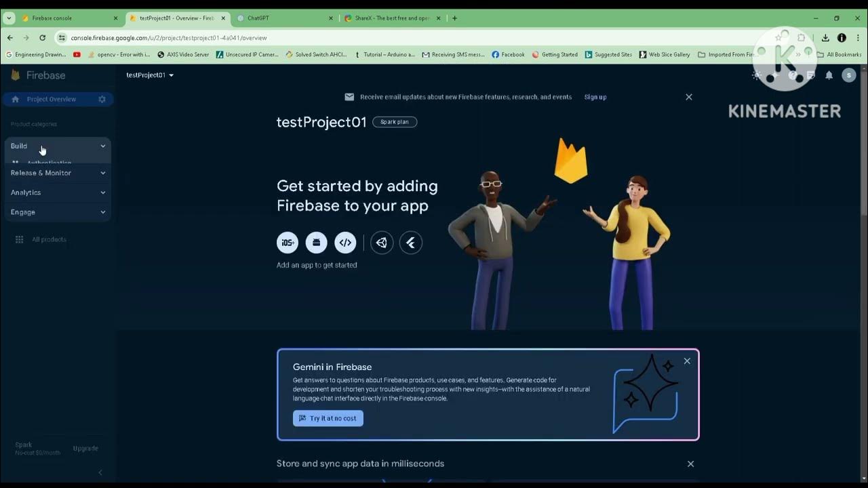Go back in browser
This screenshot has width=868, height=488.
[x=9, y=38]
